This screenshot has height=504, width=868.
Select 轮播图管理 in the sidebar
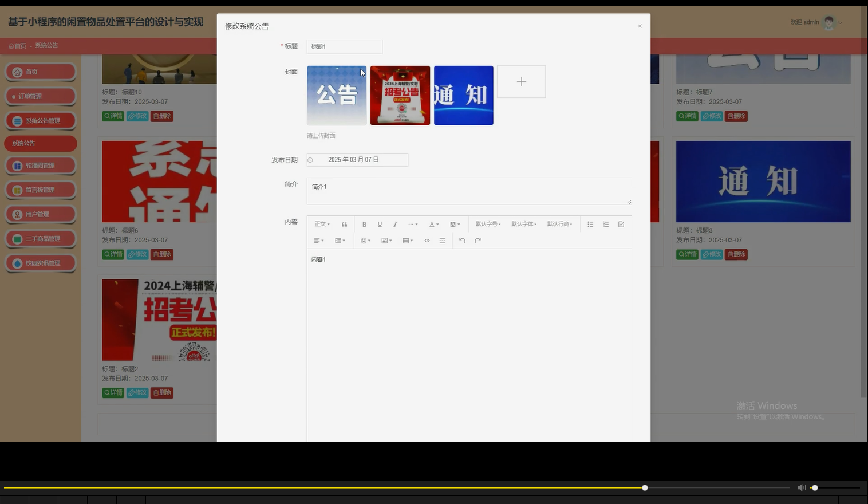pyautogui.click(x=40, y=166)
